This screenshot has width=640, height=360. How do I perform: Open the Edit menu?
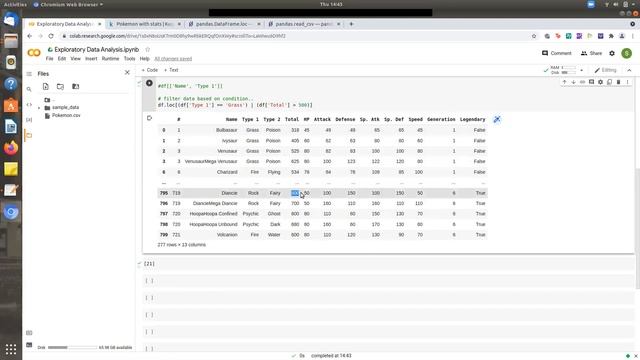click(x=62, y=59)
